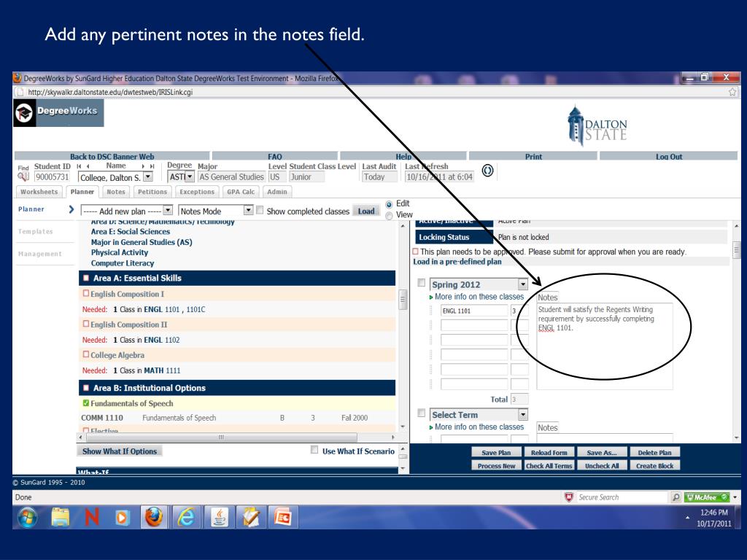Viewport: 747px width, 560px height.
Task: Open the Admin tab
Action: click(276, 192)
